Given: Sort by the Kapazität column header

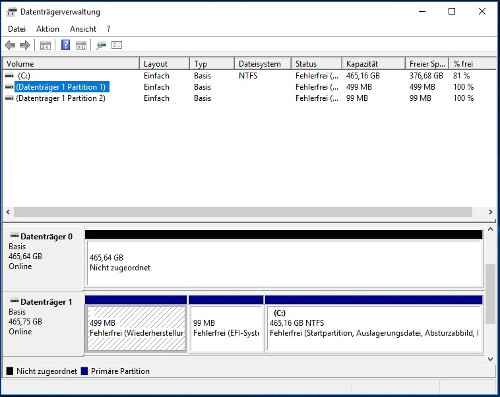Looking at the screenshot, I should point(374,64).
